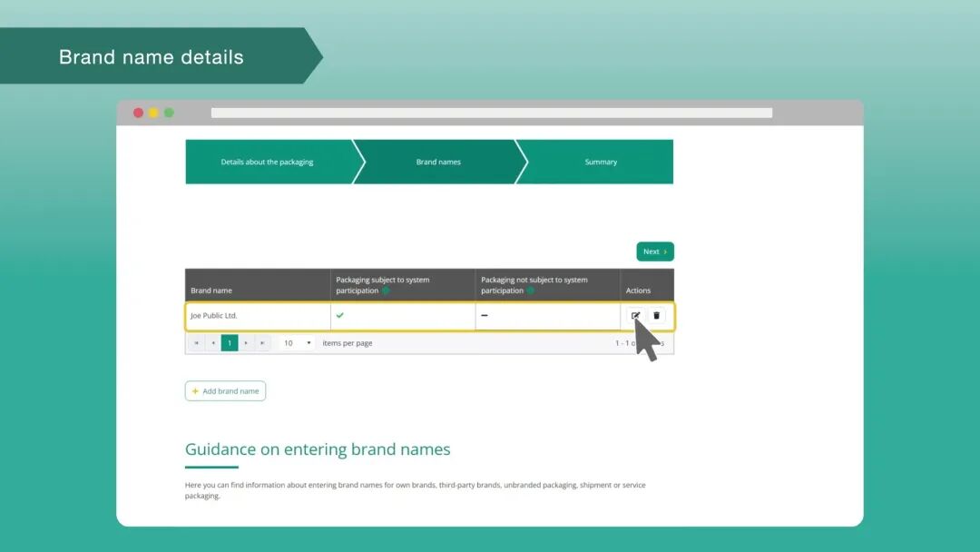Close the browser window with red dot

(138, 113)
